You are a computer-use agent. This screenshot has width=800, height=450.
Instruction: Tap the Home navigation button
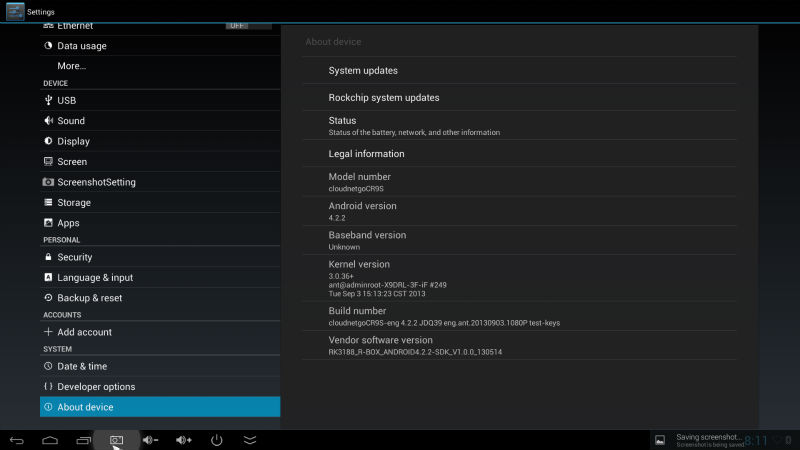pos(50,440)
